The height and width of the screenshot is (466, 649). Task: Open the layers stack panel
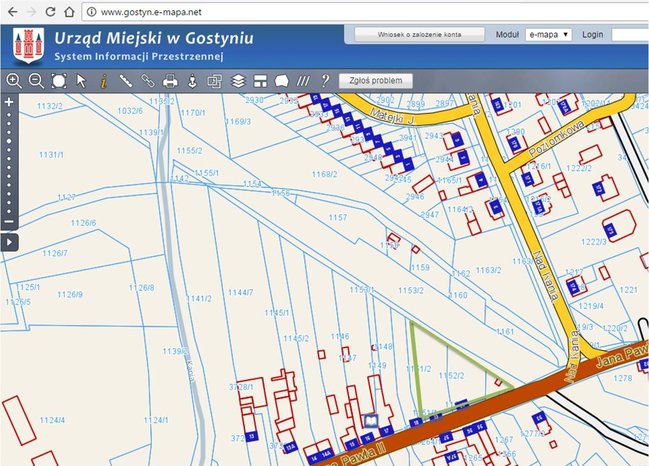[x=238, y=81]
